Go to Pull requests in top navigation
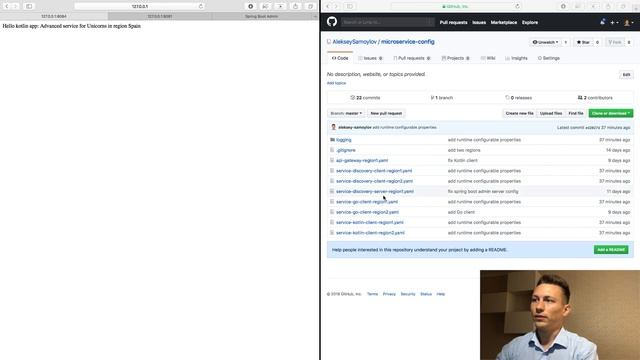This screenshot has width=640, height=360. pyautogui.click(x=453, y=22)
